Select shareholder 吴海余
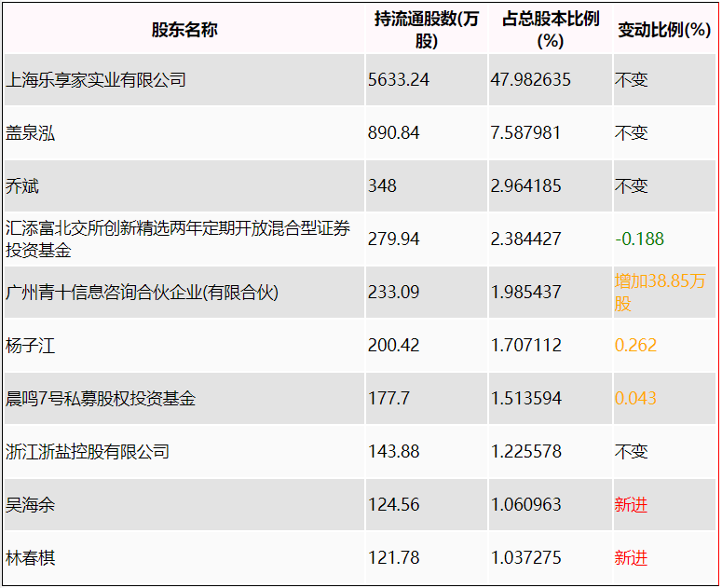This screenshot has width=722, height=588. pos(31,505)
